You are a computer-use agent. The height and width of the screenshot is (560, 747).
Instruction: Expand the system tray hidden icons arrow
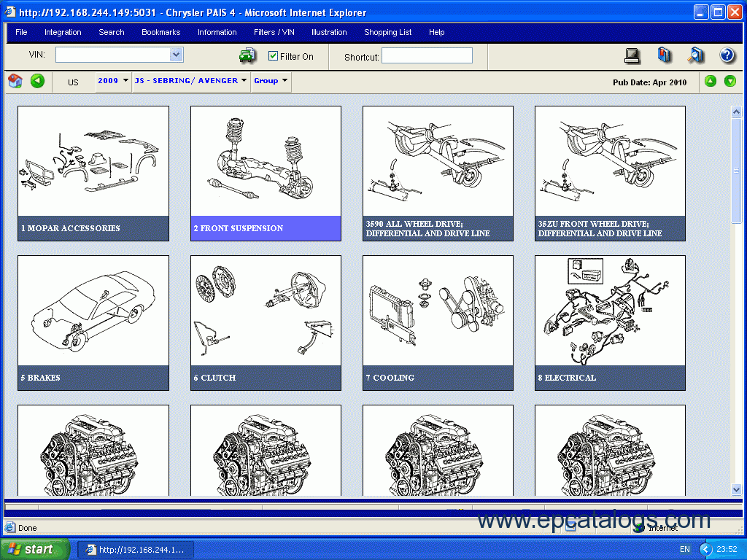pyautogui.click(x=705, y=549)
